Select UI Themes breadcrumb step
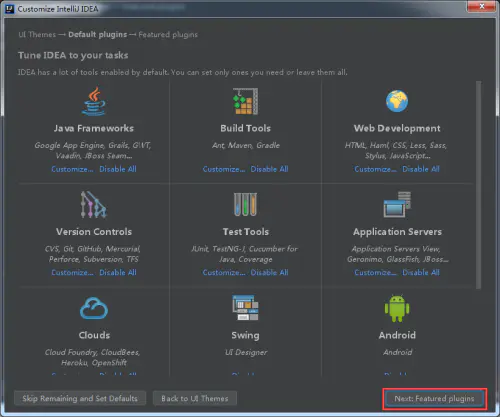The width and height of the screenshot is (500, 417). point(37,35)
